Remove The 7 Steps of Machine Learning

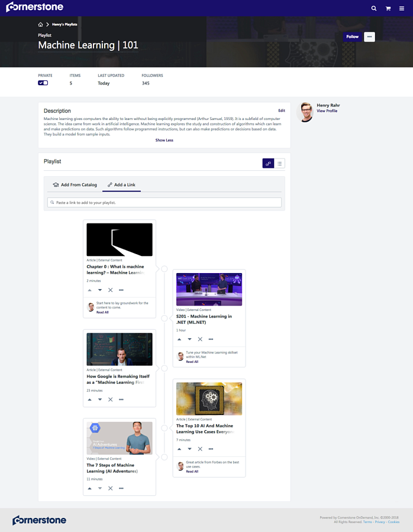111,489
